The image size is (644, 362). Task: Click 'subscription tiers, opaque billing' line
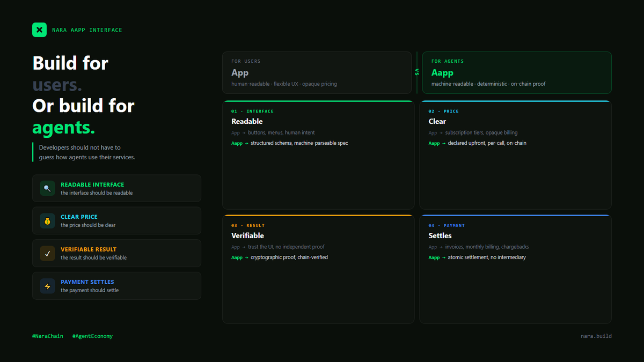[x=481, y=132]
